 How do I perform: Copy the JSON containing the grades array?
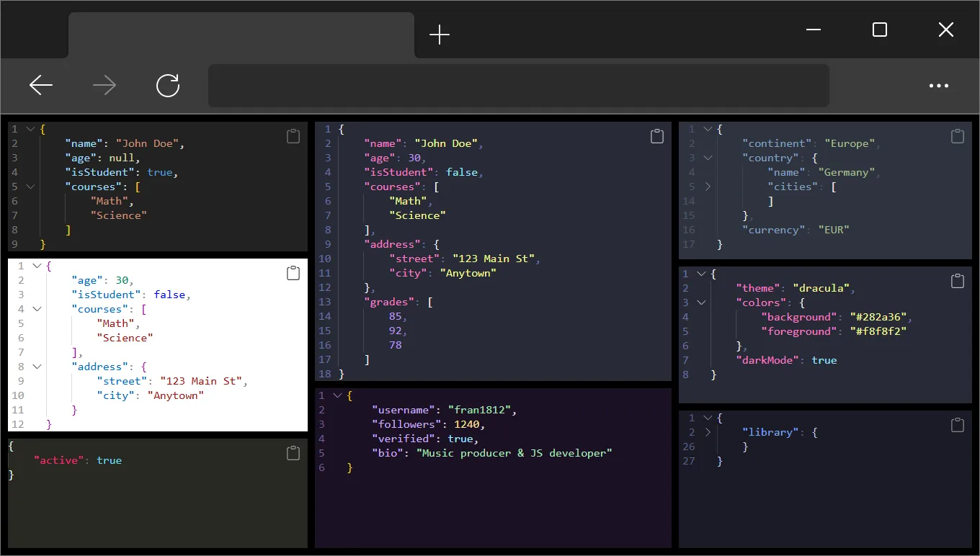(x=656, y=137)
